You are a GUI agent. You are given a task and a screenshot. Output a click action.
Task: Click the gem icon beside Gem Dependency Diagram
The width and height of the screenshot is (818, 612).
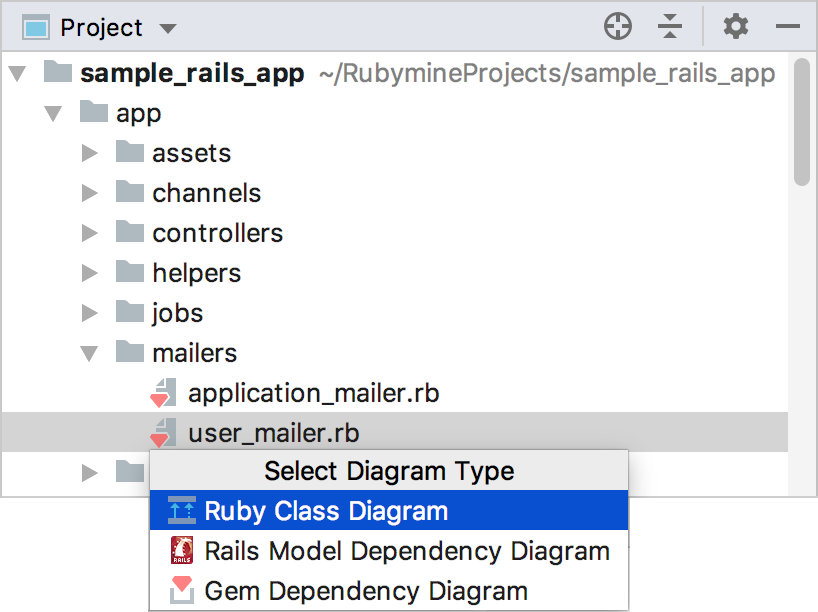182,590
